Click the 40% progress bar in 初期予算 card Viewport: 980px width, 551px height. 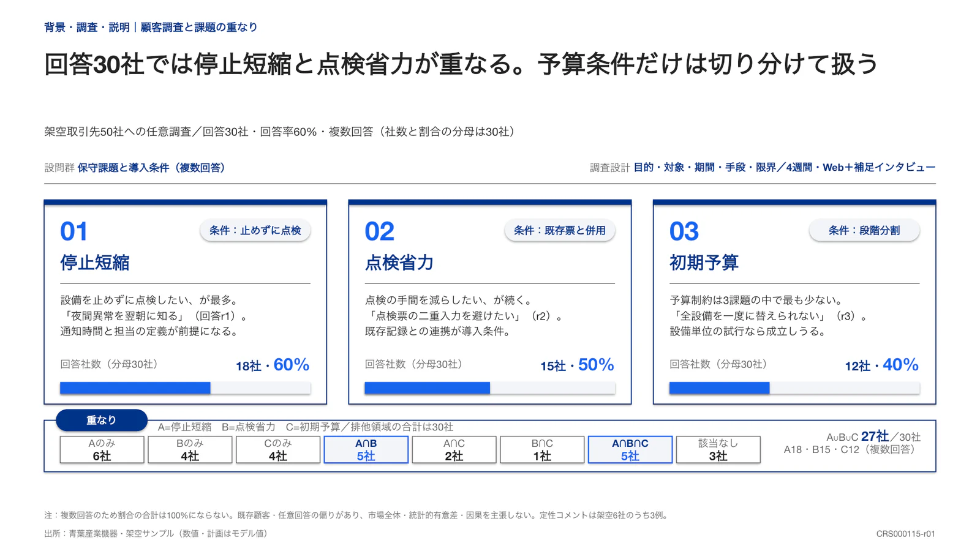click(x=794, y=388)
